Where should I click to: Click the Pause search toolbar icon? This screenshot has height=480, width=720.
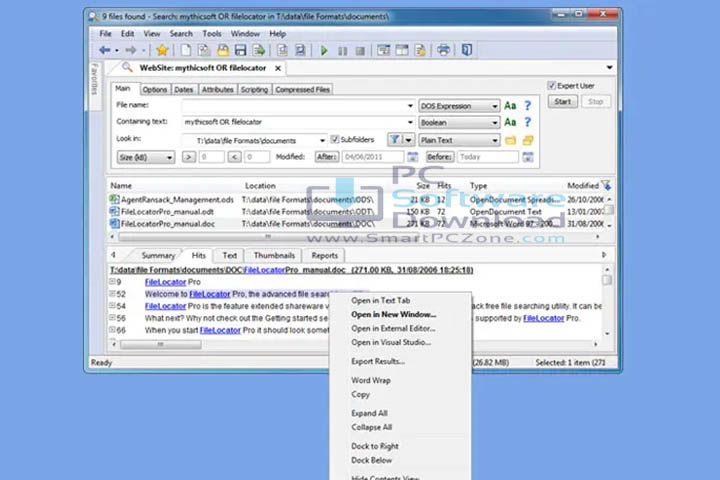(343, 51)
